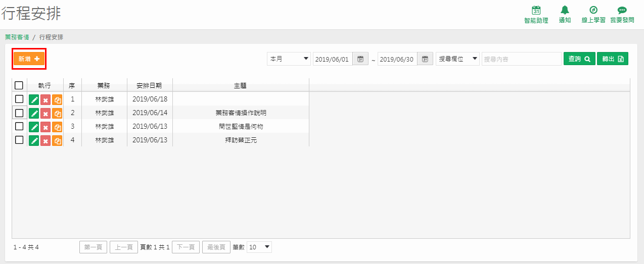Delete the 拜訪葉正元 row
Image resolution: width=644 pixels, height=264 pixels.
point(45,140)
